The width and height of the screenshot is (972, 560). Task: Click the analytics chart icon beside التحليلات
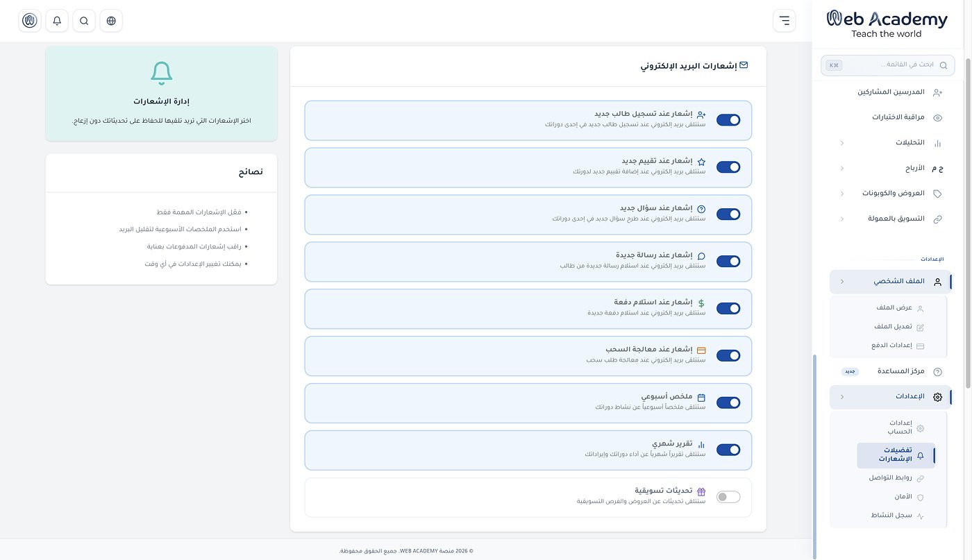coord(937,143)
